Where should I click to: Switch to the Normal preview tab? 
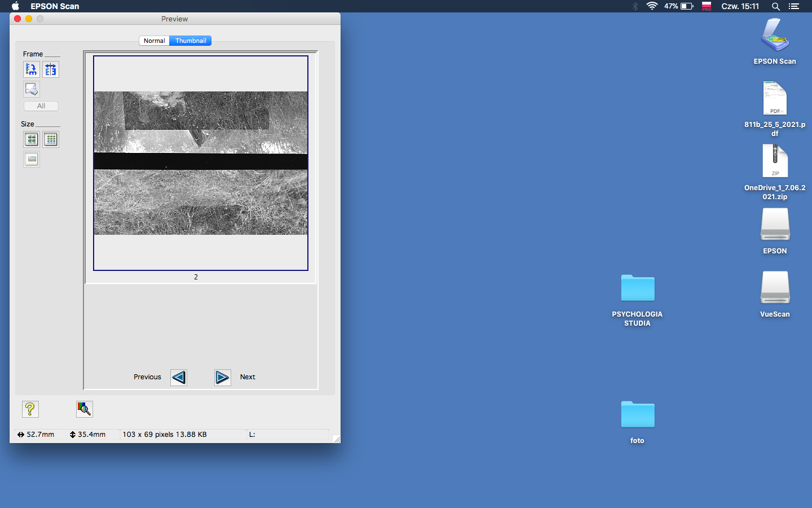154,41
